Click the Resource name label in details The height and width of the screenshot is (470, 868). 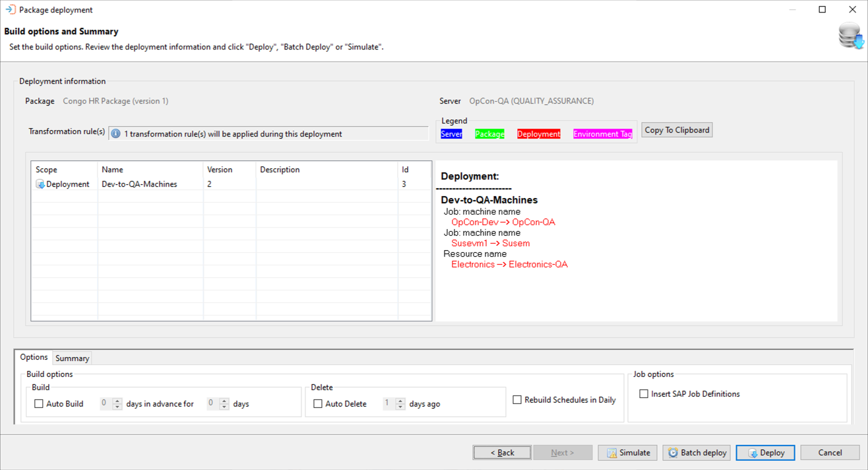click(475, 254)
